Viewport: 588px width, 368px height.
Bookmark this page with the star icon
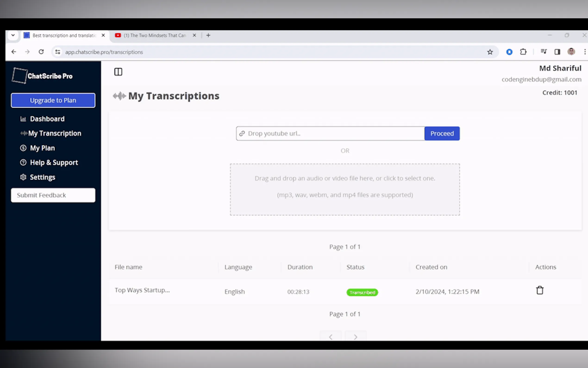490,52
